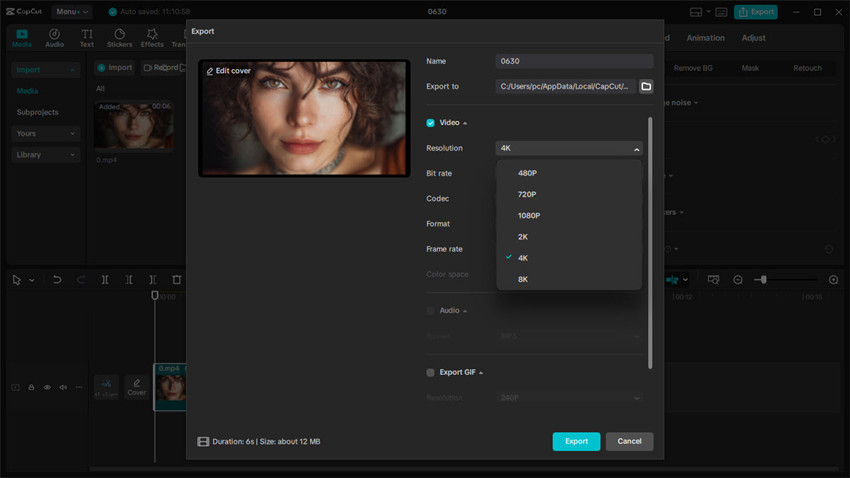Toggle the track visibility eye icon
Viewport: 850px width, 478px height.
pos(47,387)
